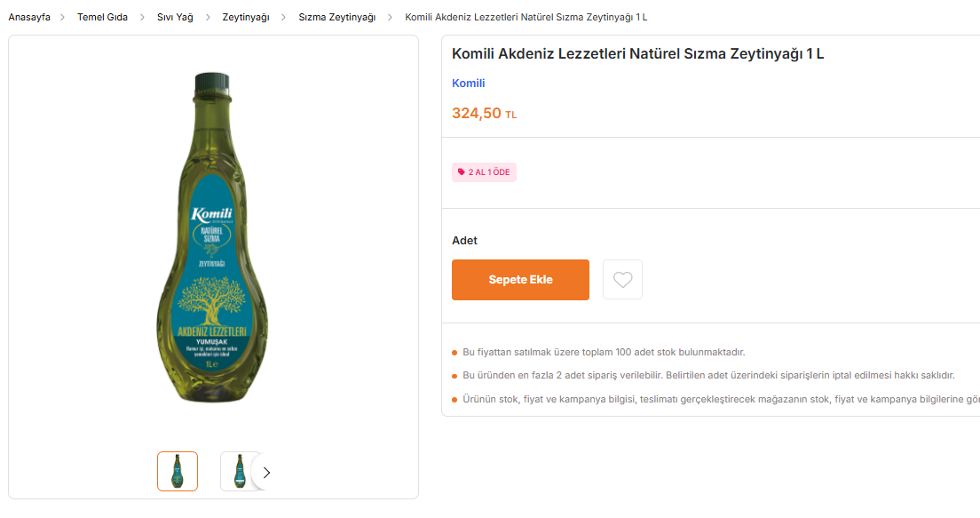Go to Anasayfa in the breadcrumb
980x518 pixels.
click(29, 17)
